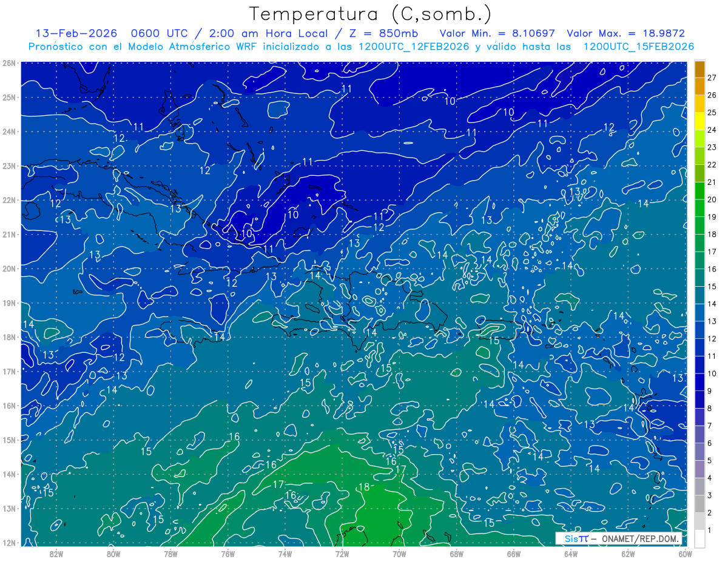Image resolution: width=728 pixels, height=562 pixels.
Task: Click the "ONAMET/REP.DOM." credit label
Action: [641, 539]
